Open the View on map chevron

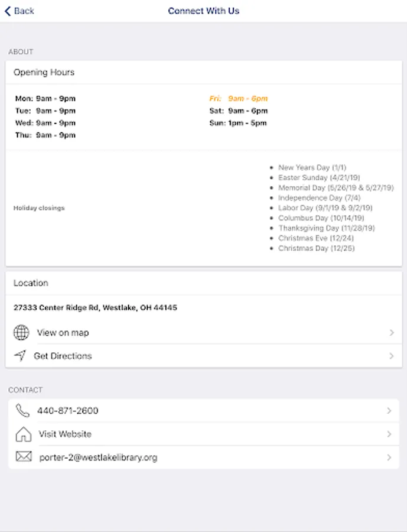coord(392,332)
